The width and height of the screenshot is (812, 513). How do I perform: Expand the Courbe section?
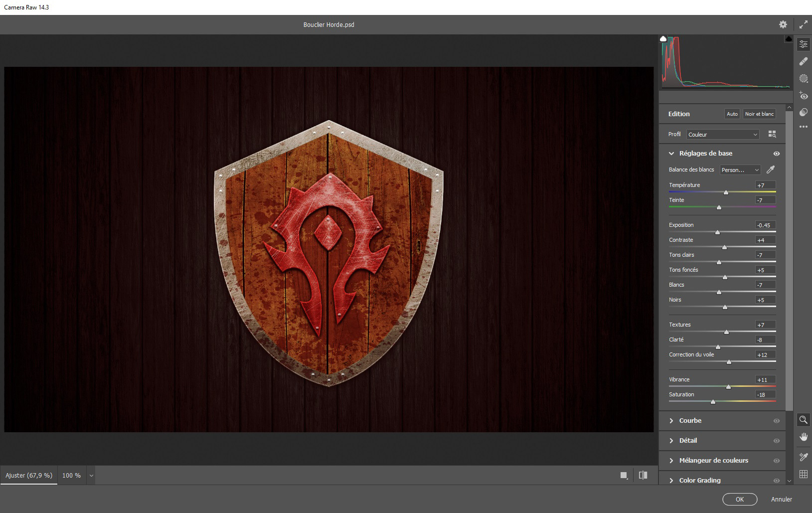[671, 421]
